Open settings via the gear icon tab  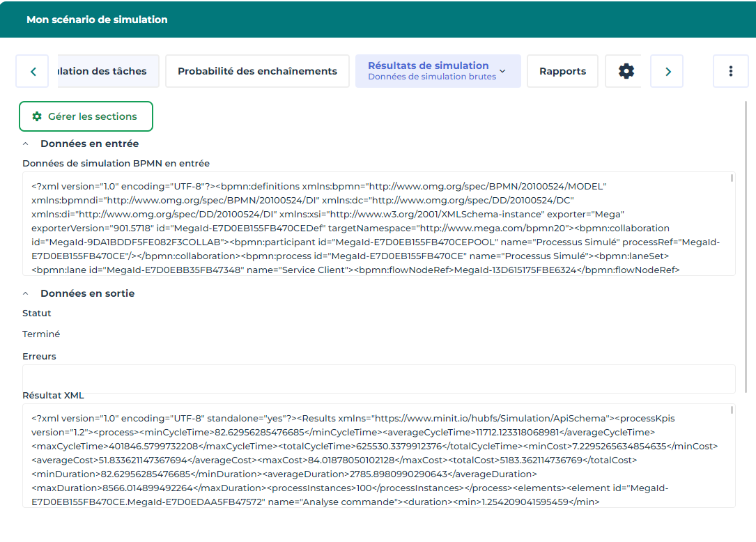626,71
